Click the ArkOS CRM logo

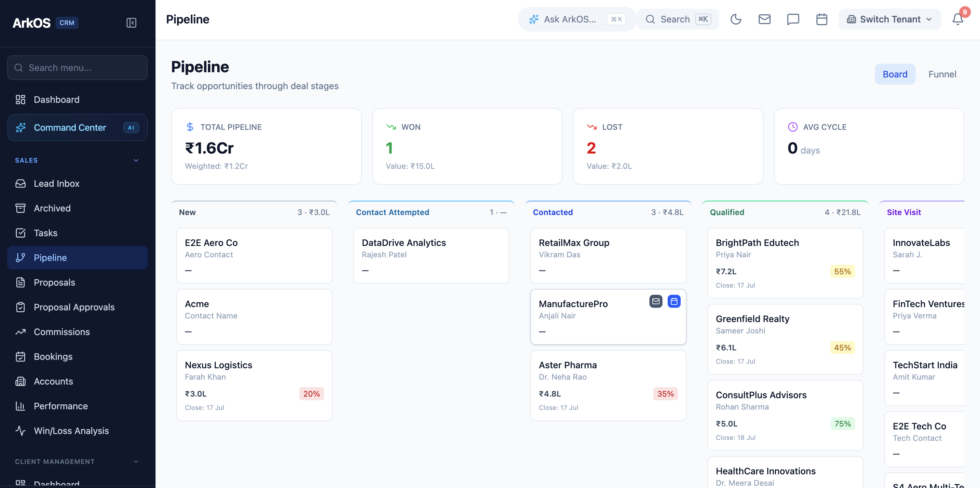point(45,23)
